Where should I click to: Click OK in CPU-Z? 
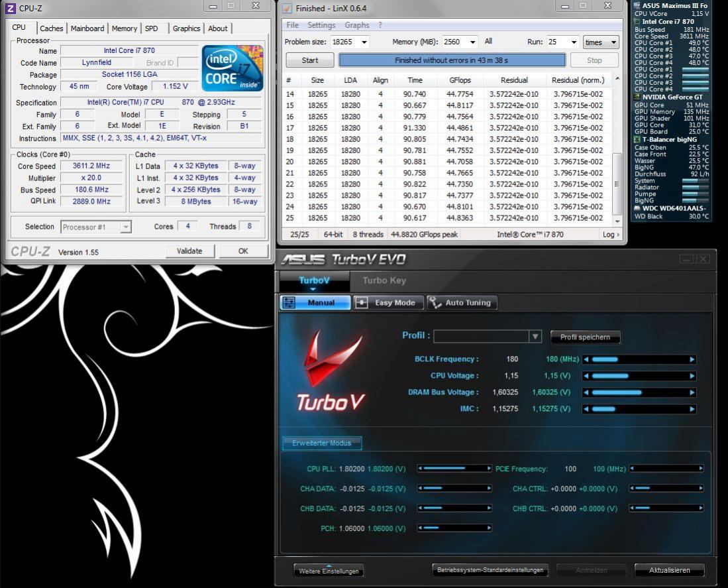pos(243,251)
